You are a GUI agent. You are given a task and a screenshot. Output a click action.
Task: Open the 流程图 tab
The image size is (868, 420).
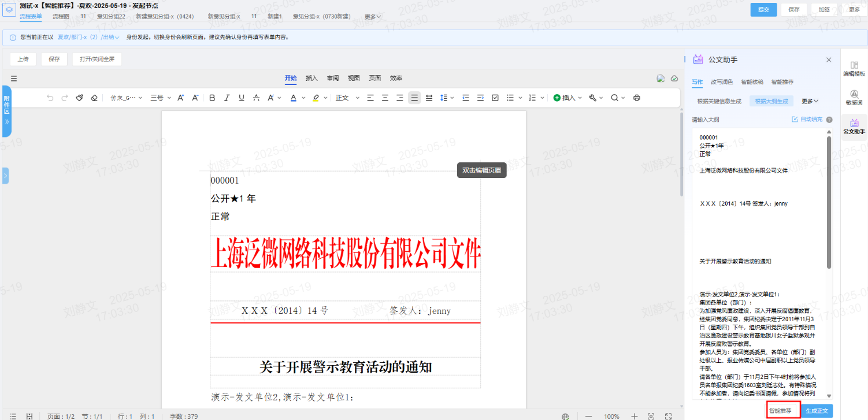coord(61,16)
